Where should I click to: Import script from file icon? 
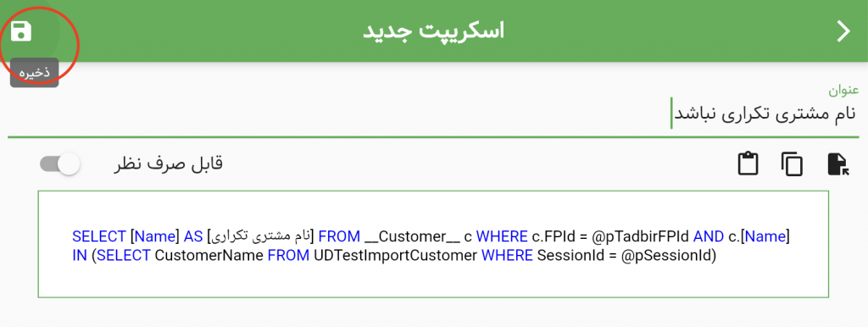click(x=838, y=164)
